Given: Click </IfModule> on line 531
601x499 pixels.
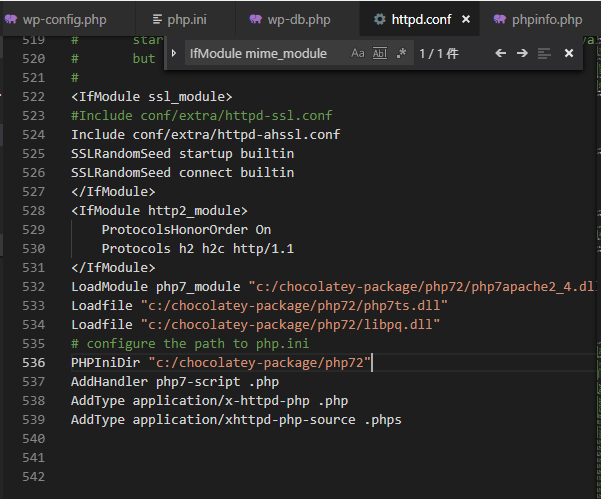Looking at the screenshot, I should (113, 268).
